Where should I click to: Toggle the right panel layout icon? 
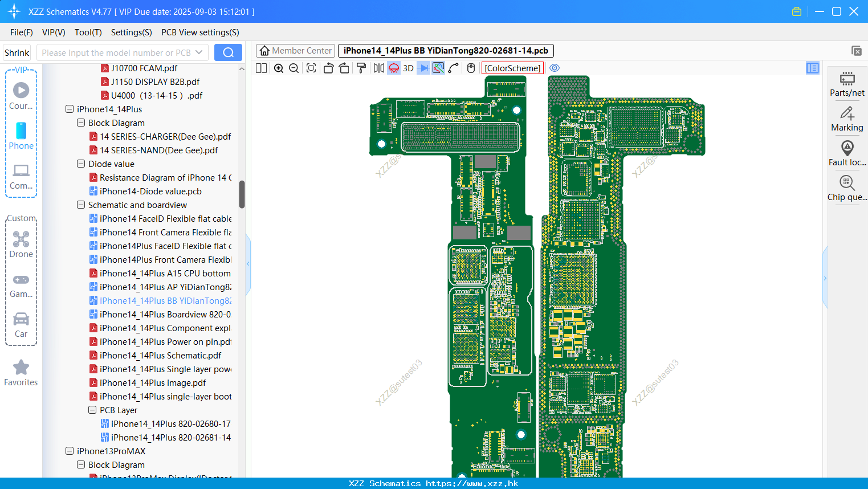coord(813,68)
